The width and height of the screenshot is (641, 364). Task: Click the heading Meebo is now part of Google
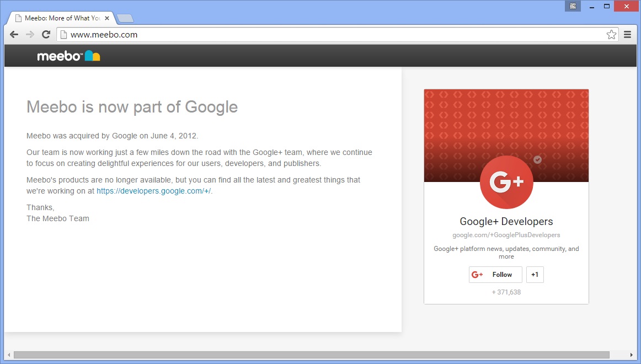tap(132, 107)
